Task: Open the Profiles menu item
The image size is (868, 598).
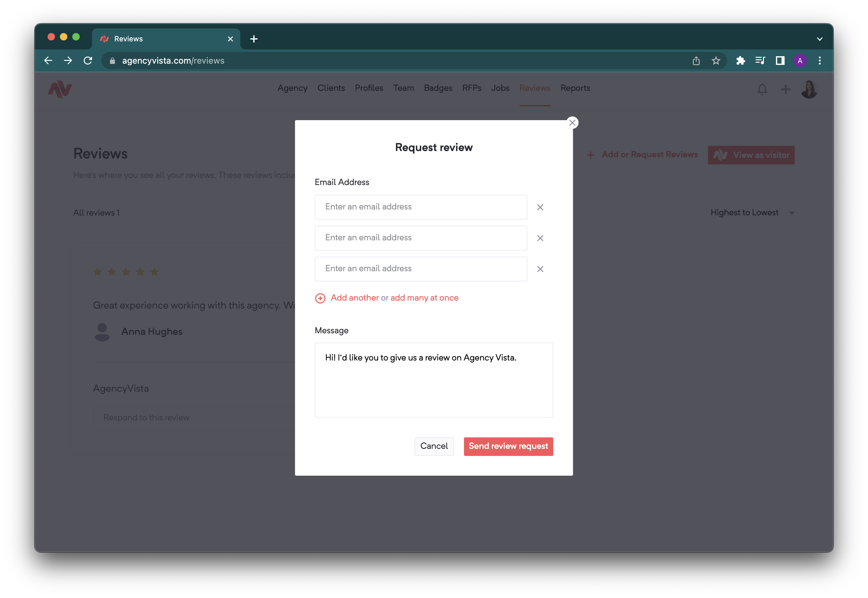Action: point(369,88)
